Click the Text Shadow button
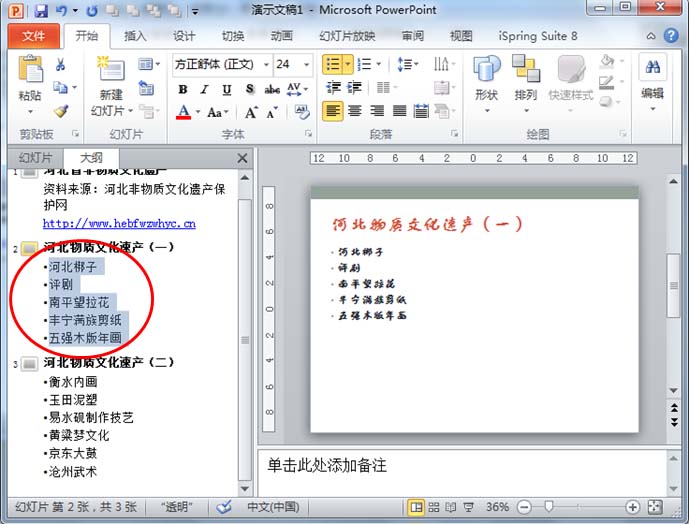The image size is (689, 524). coord(250,88)
